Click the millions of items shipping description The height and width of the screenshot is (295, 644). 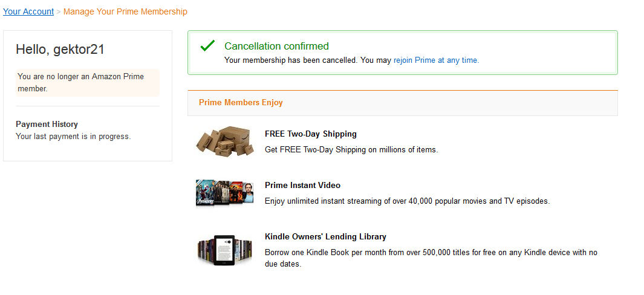click(x=351, y=149)
